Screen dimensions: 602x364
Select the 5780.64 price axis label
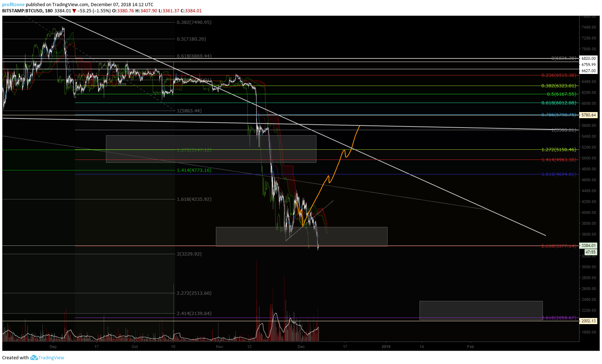[x=588, y=115]
